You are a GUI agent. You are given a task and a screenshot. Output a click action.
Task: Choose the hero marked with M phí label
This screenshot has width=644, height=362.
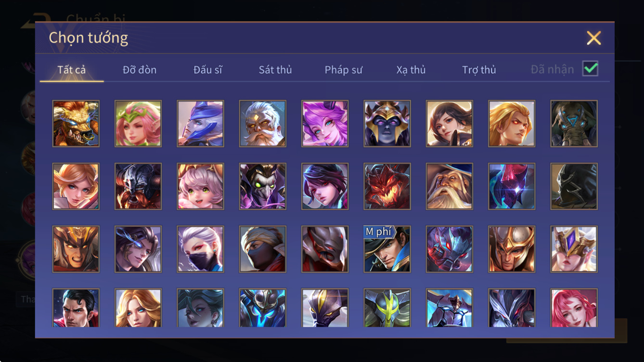point(387,249)
